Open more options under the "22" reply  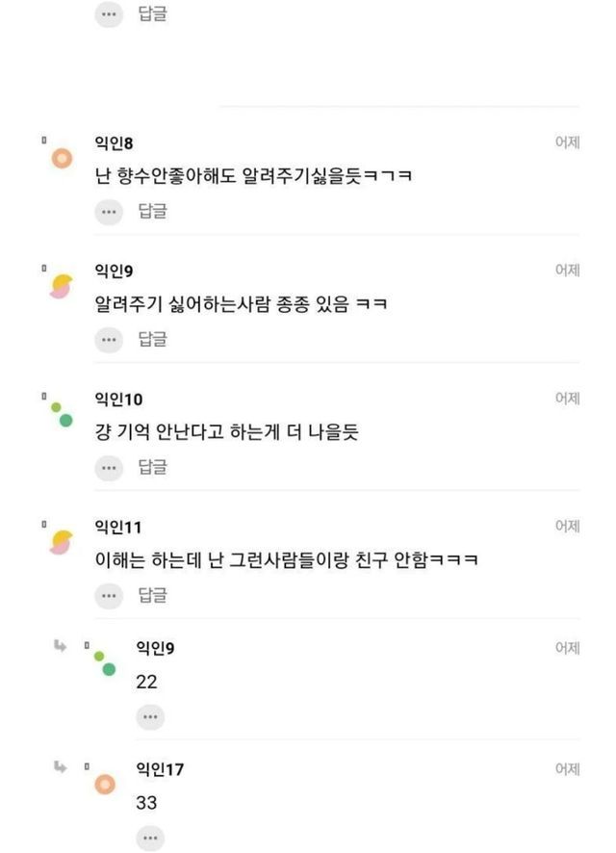pyautogui.click(x=150, y=717)
